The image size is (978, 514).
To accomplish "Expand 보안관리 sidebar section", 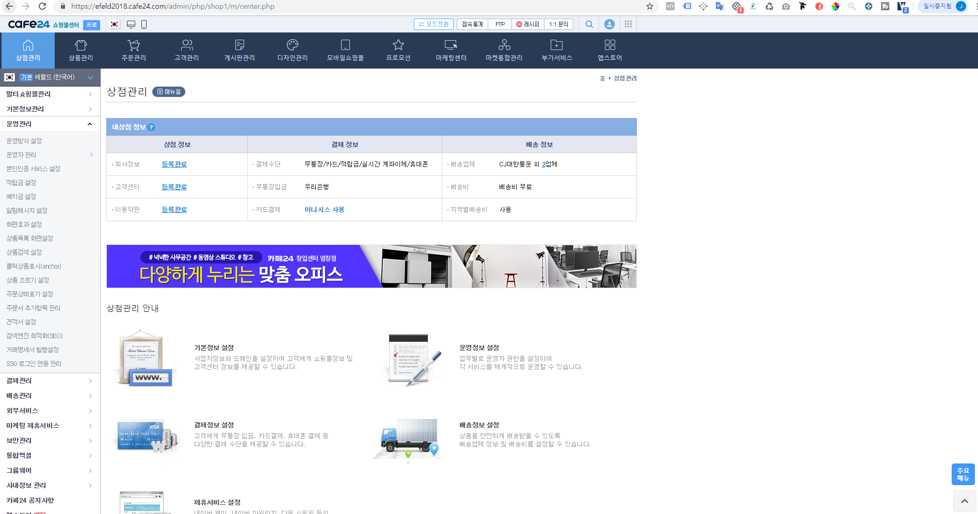I will [50, 440].
